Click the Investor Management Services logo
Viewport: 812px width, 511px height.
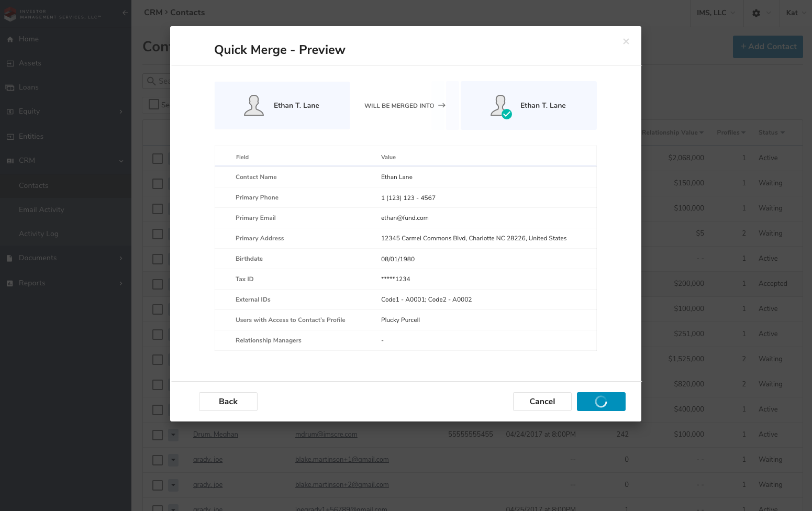coord(52,14)
